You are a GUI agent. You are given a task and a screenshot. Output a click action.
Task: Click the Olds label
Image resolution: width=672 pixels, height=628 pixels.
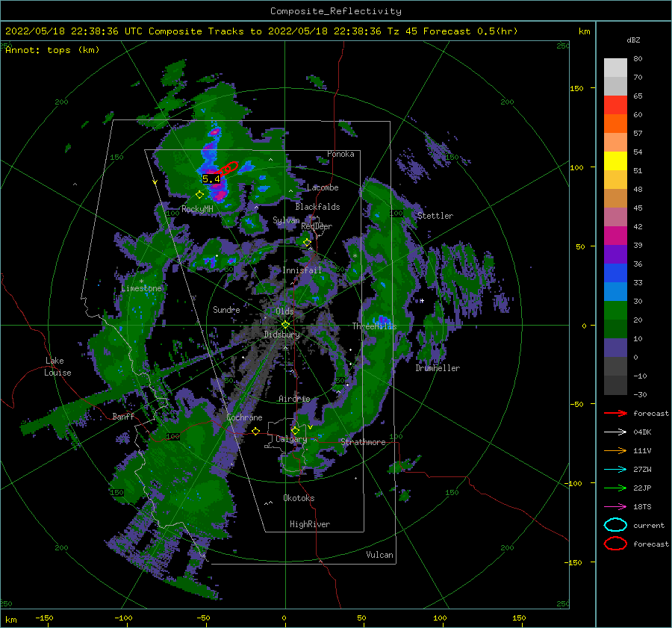coord(284,311)
